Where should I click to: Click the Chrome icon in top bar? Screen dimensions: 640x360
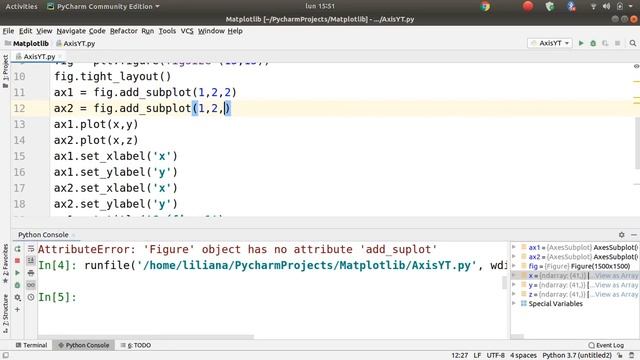tap(485, 7)
